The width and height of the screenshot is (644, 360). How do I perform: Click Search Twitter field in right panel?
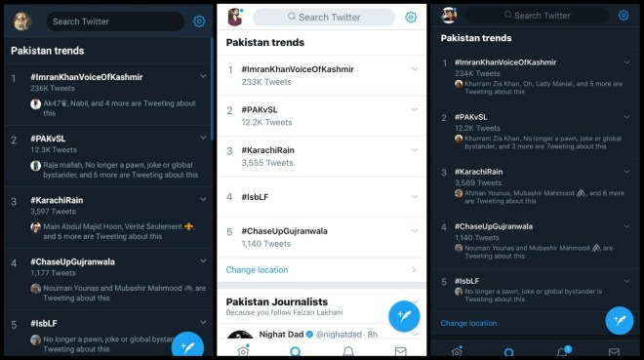537,16
